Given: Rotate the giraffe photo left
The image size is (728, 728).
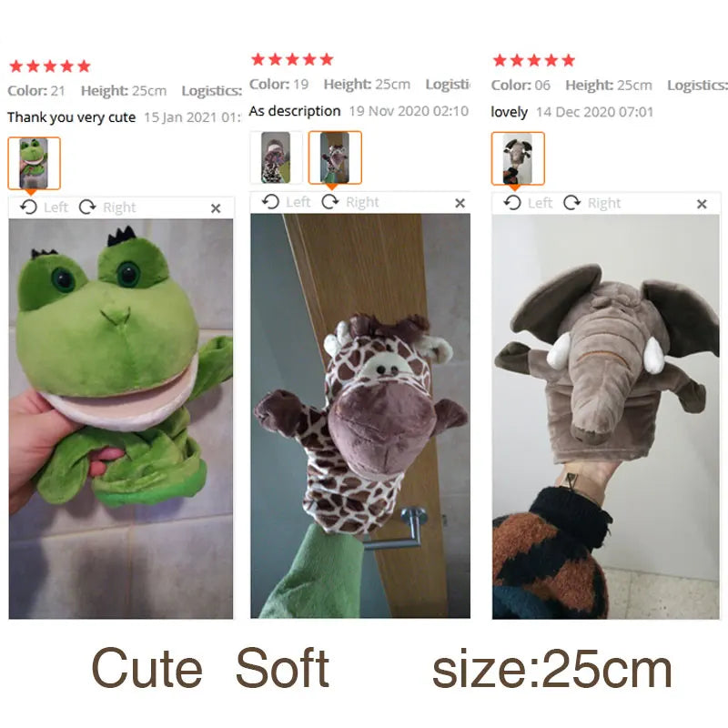Looking at the screenshot, I should click(286, 202).
